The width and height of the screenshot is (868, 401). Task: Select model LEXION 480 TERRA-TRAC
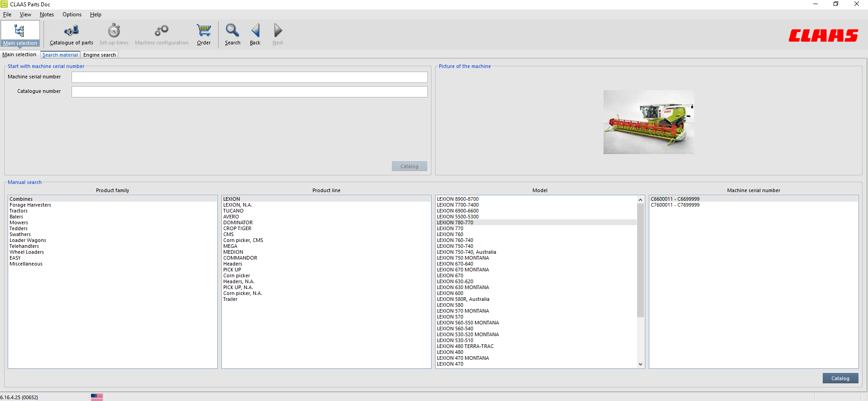(536, 346)
